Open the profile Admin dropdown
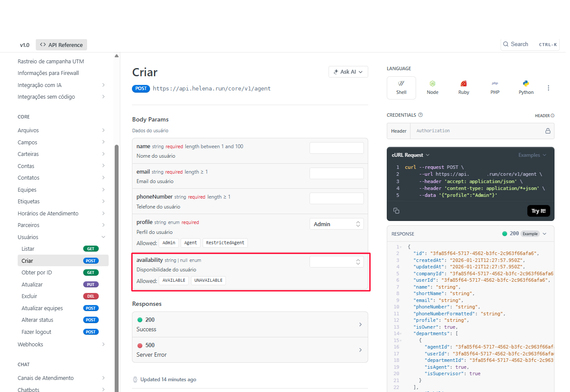This screenshot has width=570, height=392. [x=336, y=224]
